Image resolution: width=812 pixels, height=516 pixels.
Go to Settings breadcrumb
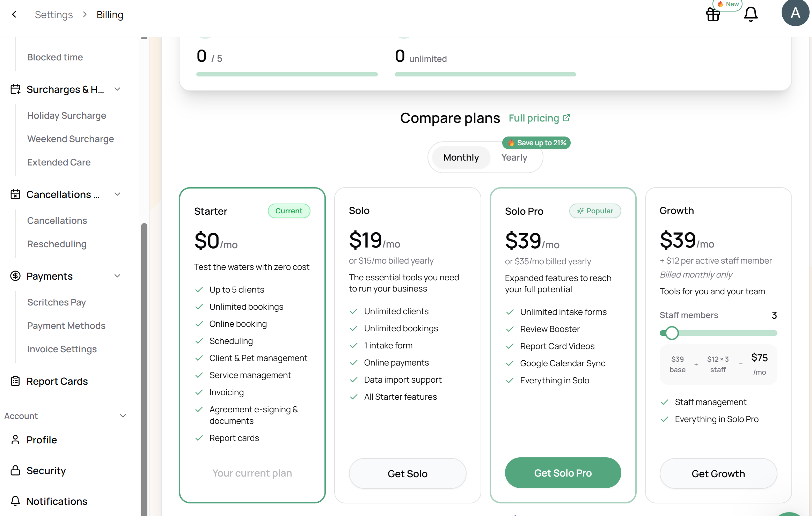(54, 15)
